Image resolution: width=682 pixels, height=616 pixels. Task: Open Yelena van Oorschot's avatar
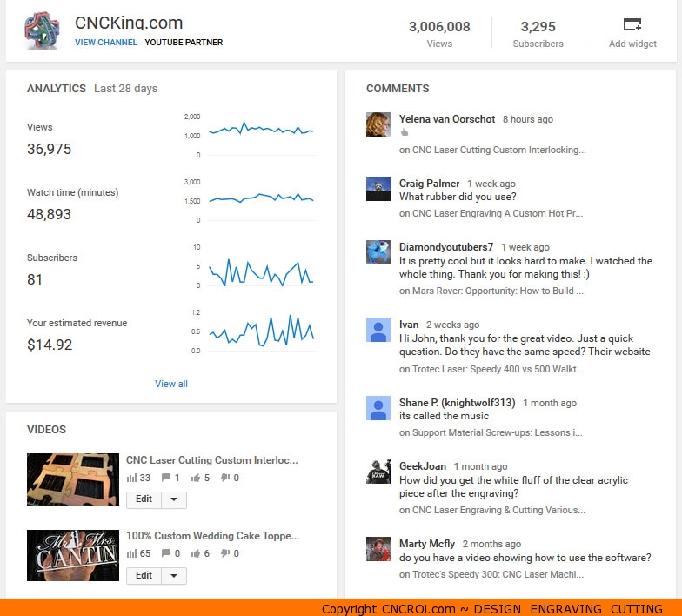tap(378, 124)
